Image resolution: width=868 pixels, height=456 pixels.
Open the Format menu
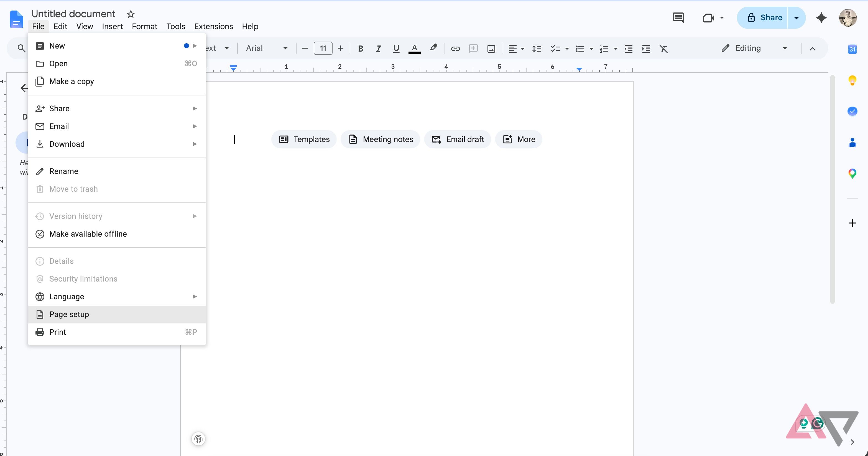pyautogui.click(x=144, y=26)
